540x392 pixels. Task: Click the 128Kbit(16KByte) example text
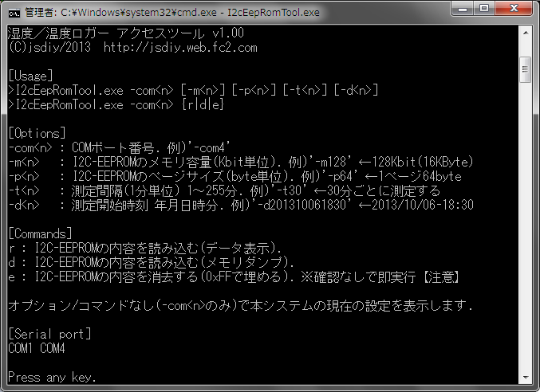(x=423, y=162)
